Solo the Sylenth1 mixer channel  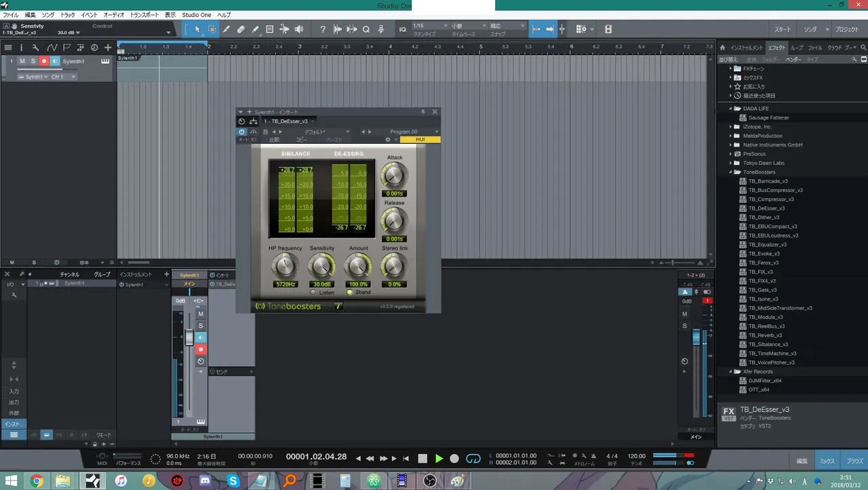tap(201, 326)
